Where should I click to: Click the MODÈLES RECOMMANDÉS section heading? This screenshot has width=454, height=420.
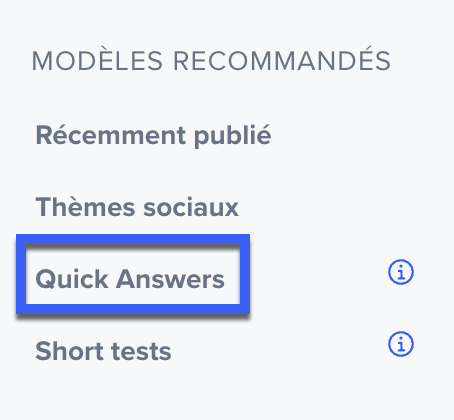[x=211, y=60]
